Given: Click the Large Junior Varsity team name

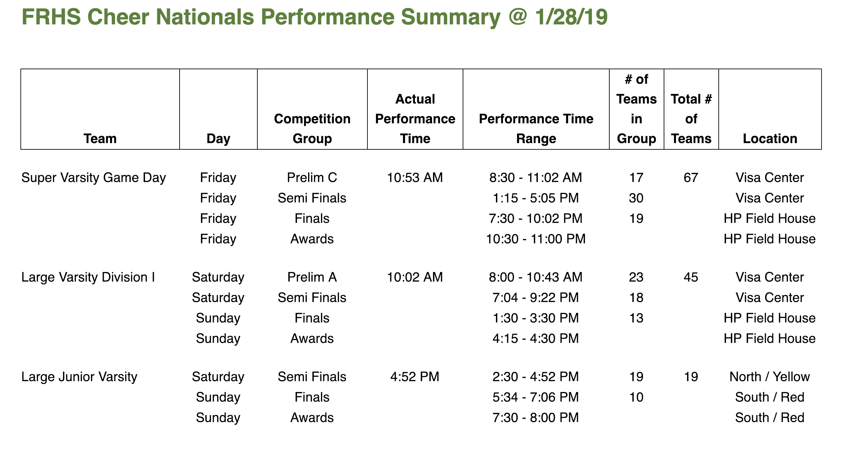Looking at the screenshot, I should tap(79, 377).
